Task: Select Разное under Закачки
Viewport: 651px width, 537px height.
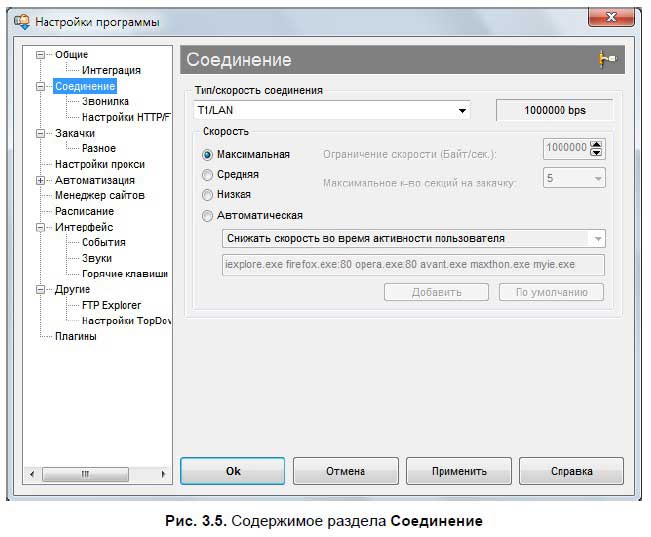Action: [x=99, y=148]
